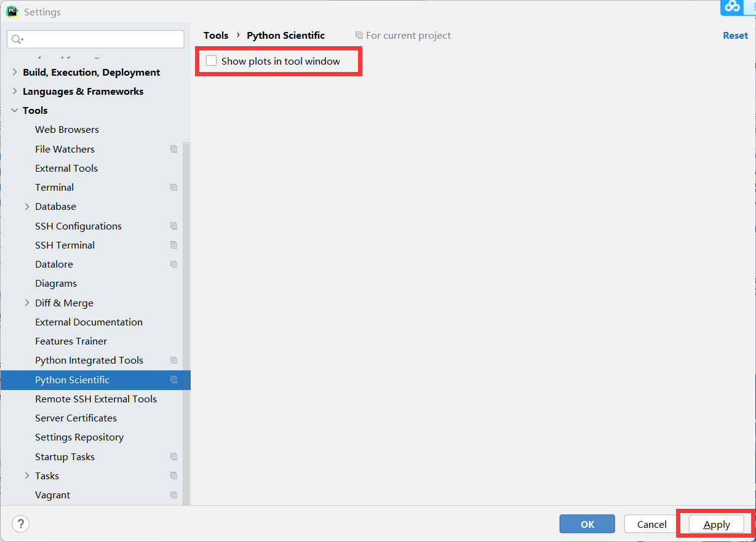Click project-level icon beside Vagrant
Image resolution: width=756 pixels, height=542 pixels.
tap(174, 495)
